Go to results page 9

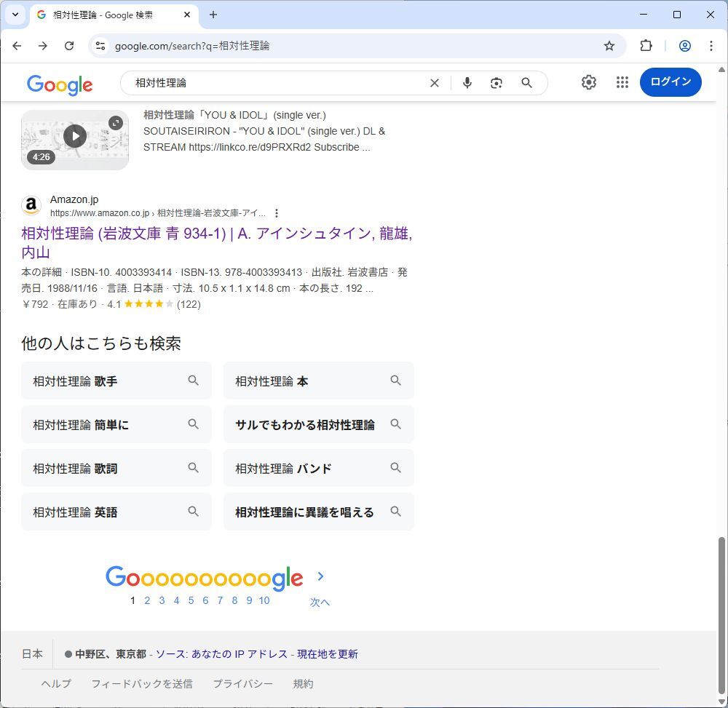point(249,600)
